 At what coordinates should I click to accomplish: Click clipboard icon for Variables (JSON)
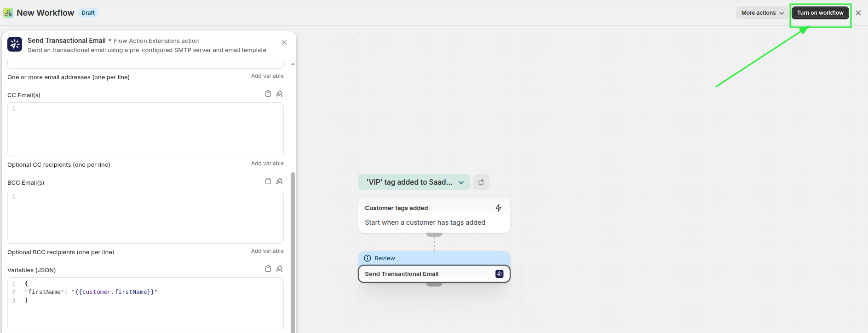pyautogui.click(x=268, y=269)
